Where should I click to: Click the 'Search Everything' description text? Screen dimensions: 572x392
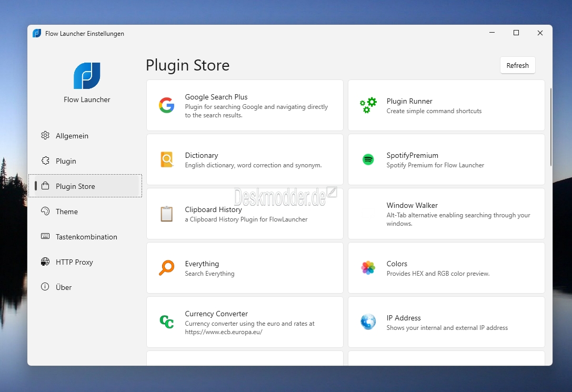point(209,274)
